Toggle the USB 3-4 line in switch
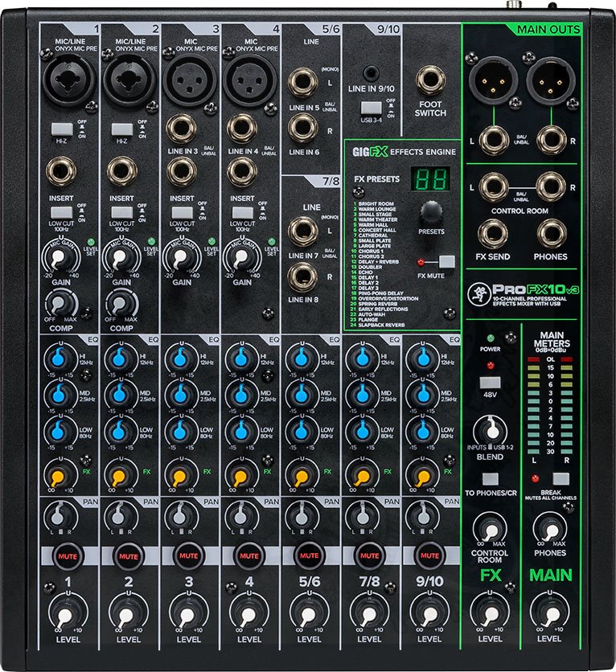The height and width of the screenshot is (672, 616). coord(369,108)
